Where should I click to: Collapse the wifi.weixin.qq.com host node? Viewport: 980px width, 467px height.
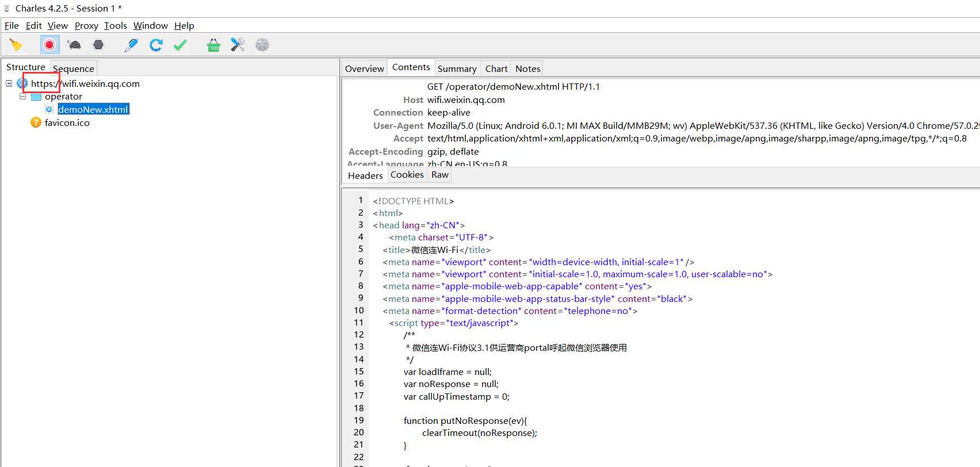pyautogui.click(x=9, y=83)
